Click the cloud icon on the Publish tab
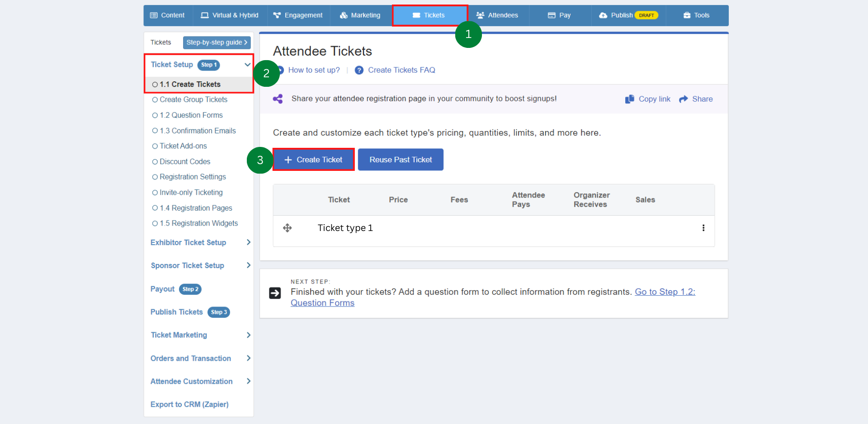This screenshot has height=424, width=868. click(x=603, y=15)
